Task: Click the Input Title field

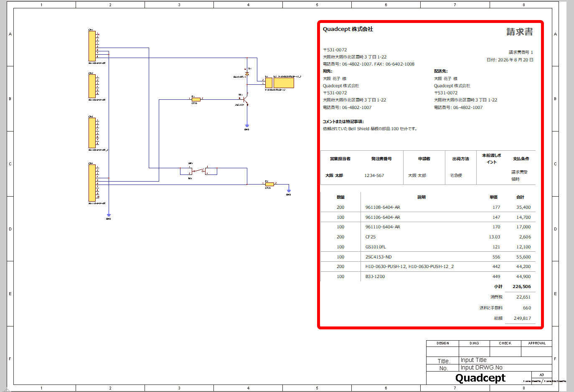Action: [x=505, y=360]
